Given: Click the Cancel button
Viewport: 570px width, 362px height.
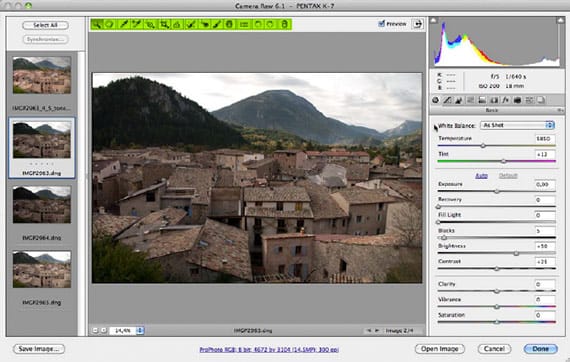Looking at the screenshot, I should [x=494, y=349].
